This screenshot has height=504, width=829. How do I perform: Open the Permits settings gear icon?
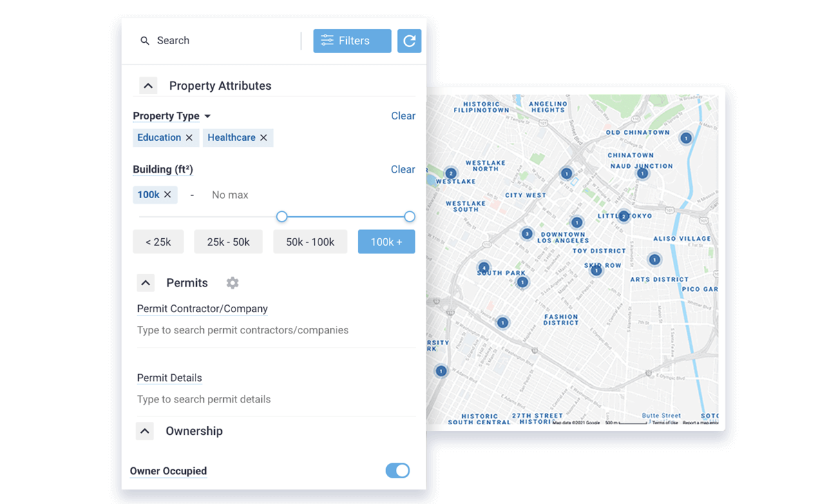pos(233,283)
